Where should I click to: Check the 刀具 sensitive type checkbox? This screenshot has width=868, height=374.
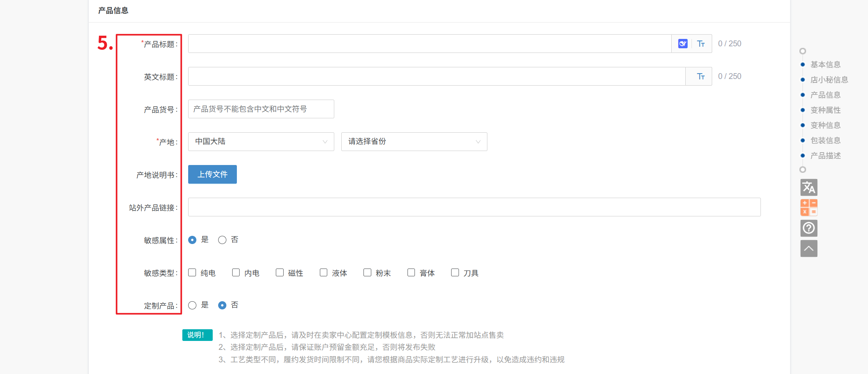point(455,272)
